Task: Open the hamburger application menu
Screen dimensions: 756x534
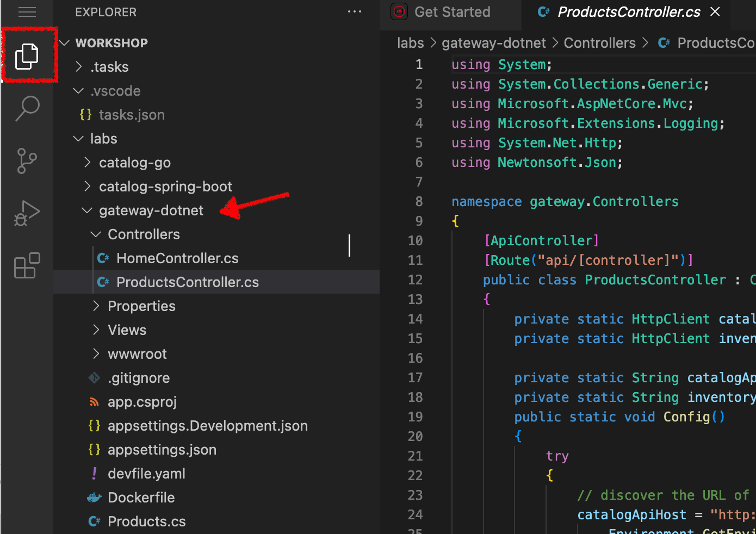Action: [x=27, y=12]
